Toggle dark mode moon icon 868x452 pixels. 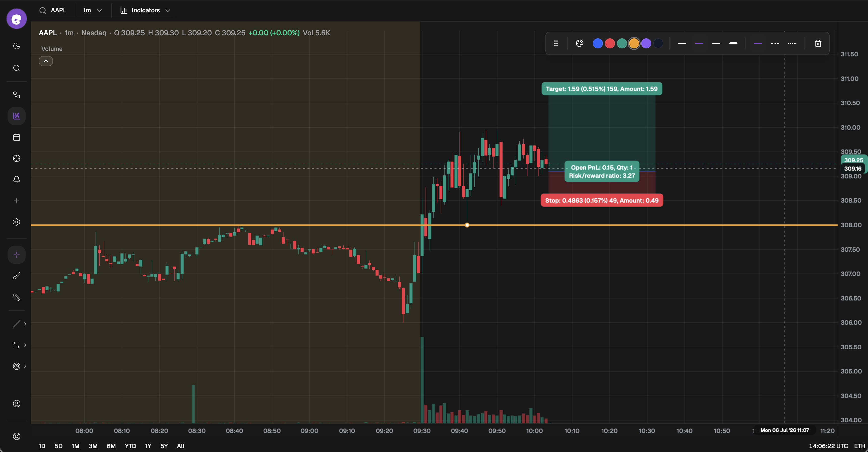click(x=17, y=46)
